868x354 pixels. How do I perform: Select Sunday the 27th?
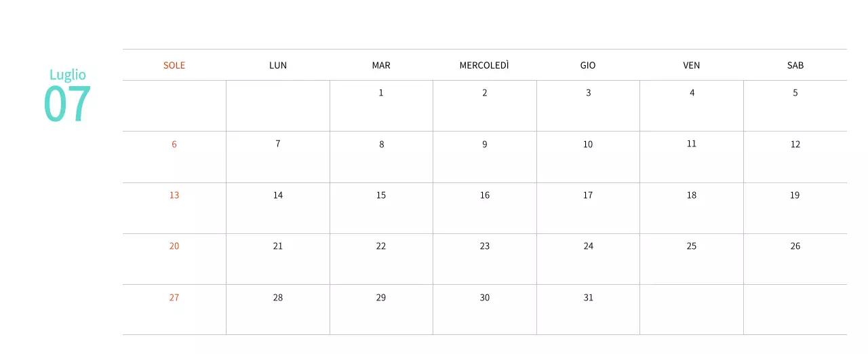pyautogui.click(x=174, y=298)
